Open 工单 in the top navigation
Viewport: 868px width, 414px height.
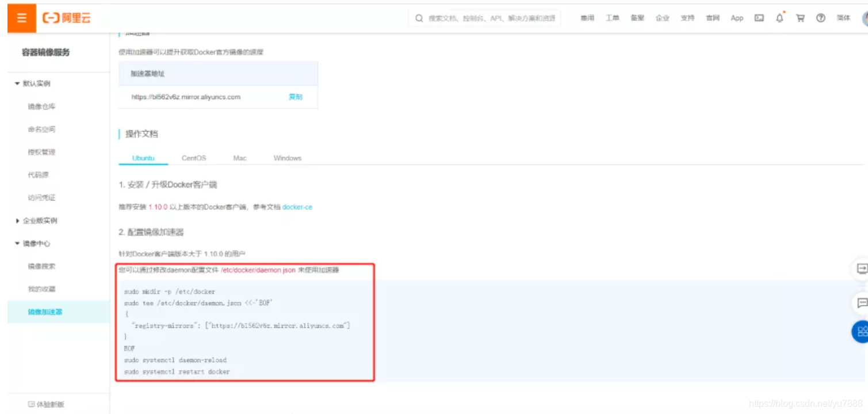(x=612, y=18)
